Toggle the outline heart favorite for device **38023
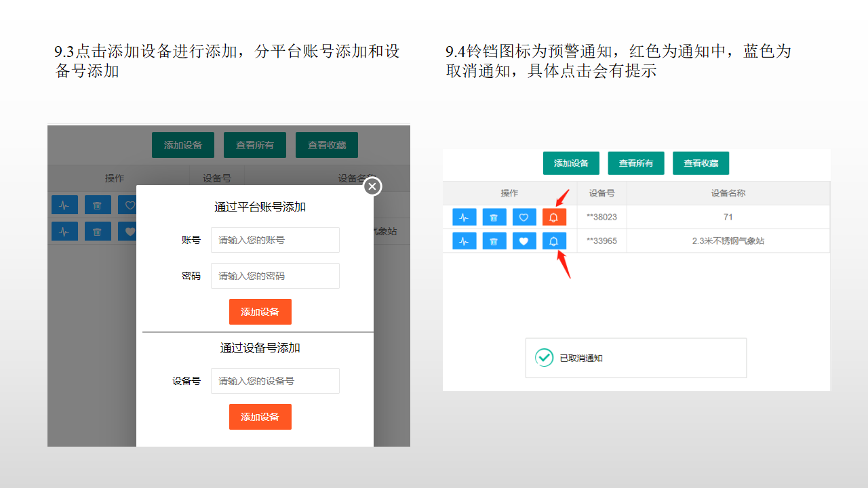The image size is (868, 488). 524,217
